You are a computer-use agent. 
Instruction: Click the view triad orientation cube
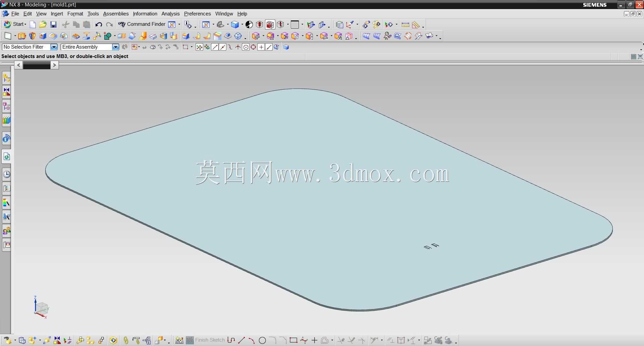tap(41, 307)
